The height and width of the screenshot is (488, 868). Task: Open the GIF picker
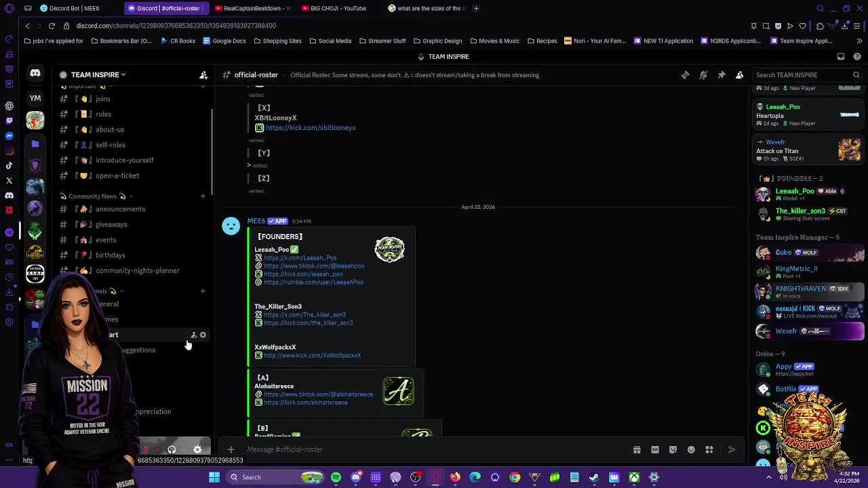[x=655, y=449]
